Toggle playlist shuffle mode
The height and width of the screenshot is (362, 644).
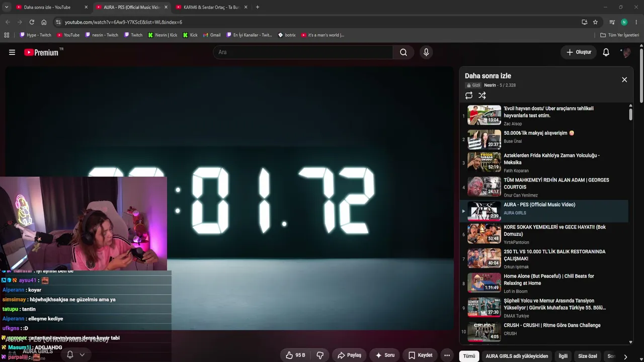pos(482,96)
